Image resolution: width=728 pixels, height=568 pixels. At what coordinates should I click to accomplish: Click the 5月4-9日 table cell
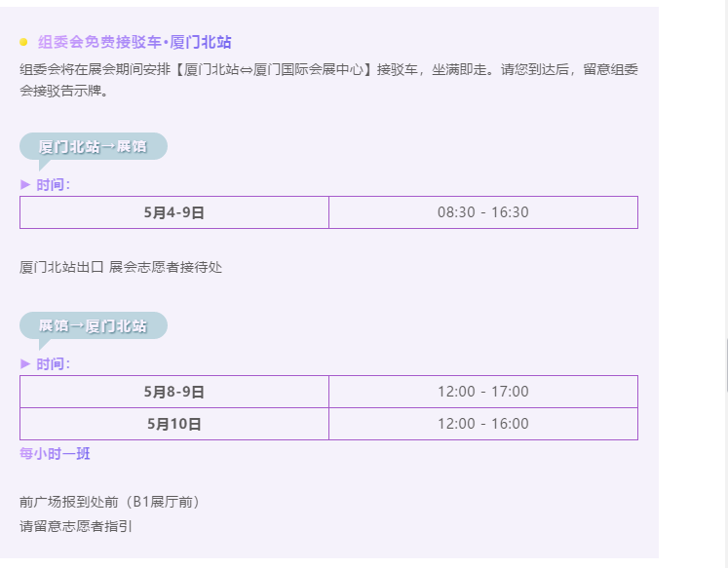(174, 212)
